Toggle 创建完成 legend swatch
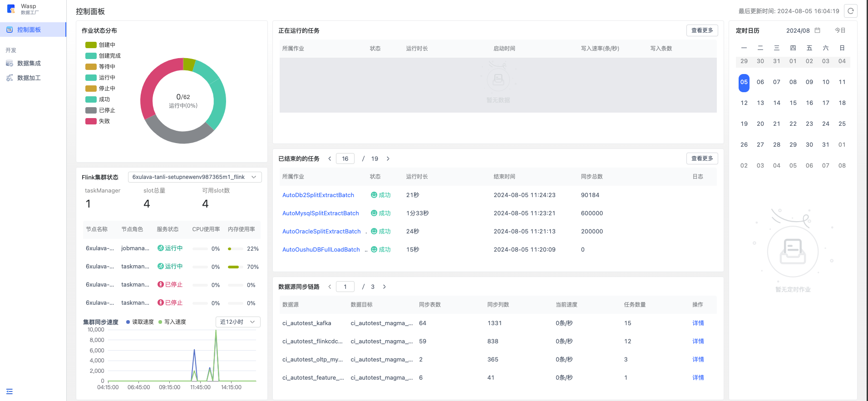Screen dimensions: 868x401 click(x=91, y=56)
